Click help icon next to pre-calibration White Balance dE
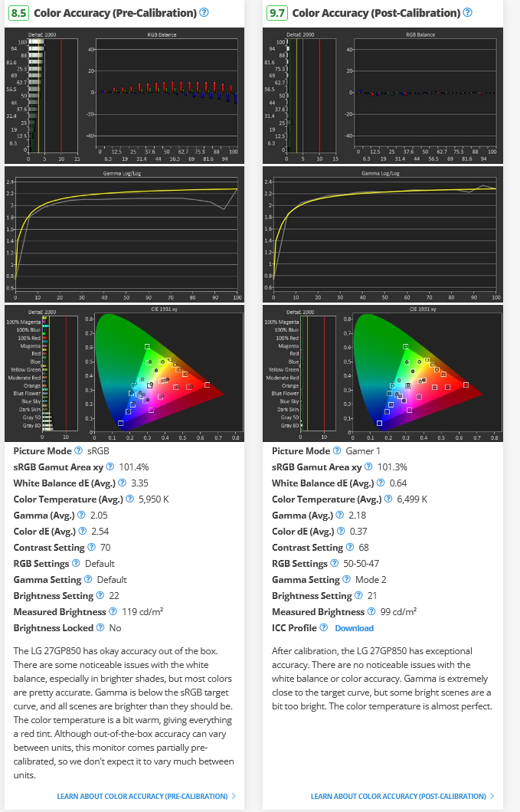The image size is (520, 812). pyautogui.click(x=123, y=483)
